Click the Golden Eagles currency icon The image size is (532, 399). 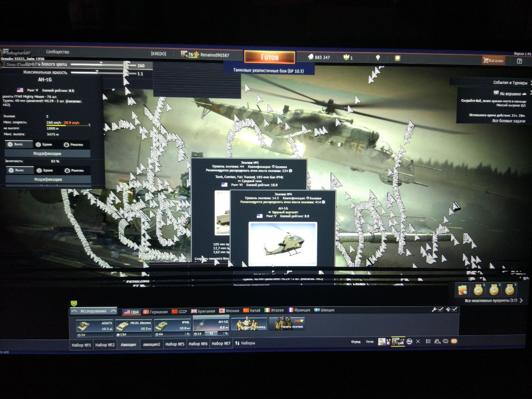346,57
